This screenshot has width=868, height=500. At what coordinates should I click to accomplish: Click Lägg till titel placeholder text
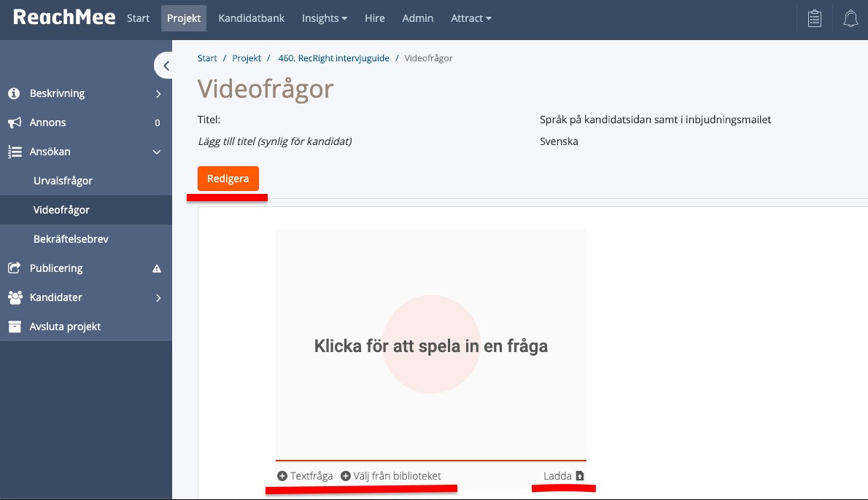click(274, 141)
